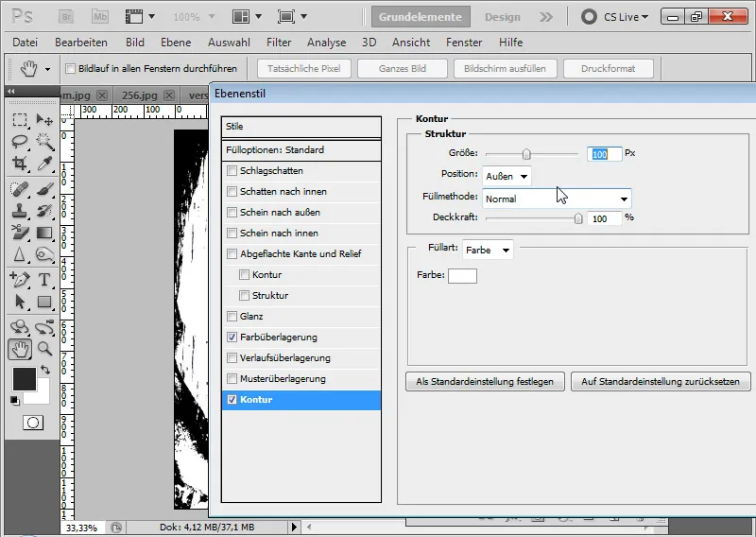Click the Ganzes Bild button
This screenshot has width=756, height=537.
click(x=403, y=68)
